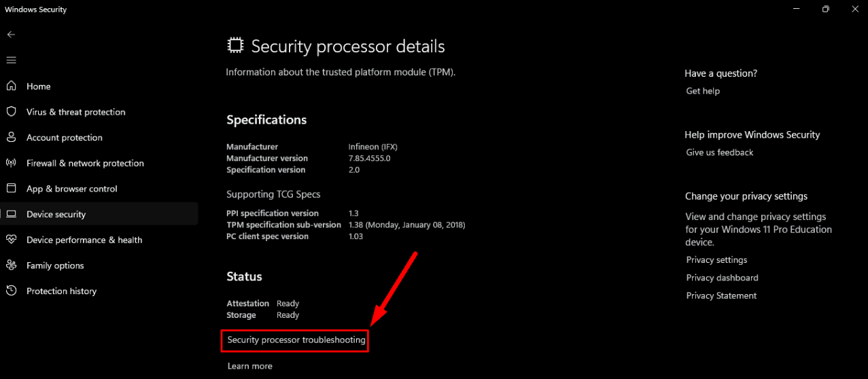Click Give us feedback link

click(x=720, y=153)
